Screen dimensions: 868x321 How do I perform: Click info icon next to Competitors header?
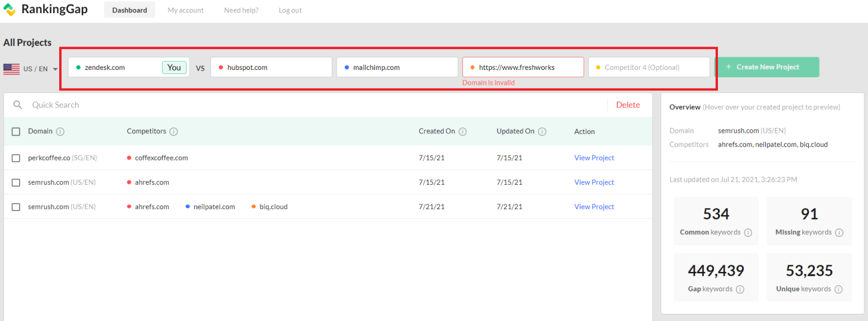coord(173,132)
